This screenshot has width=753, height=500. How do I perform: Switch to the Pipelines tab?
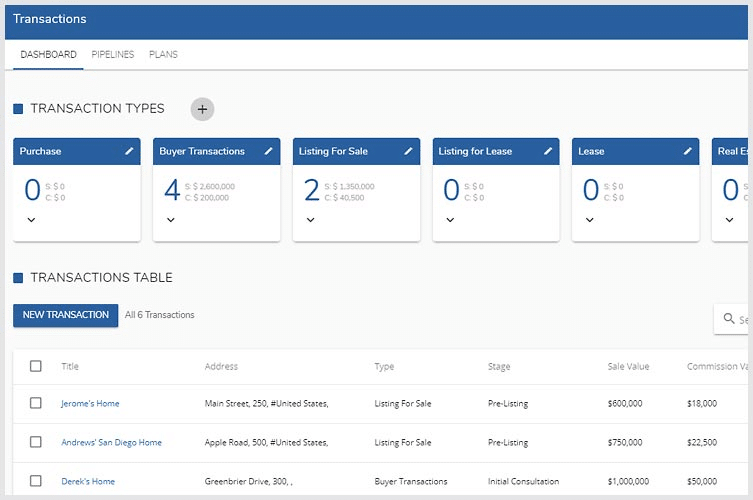pos(112,55)
